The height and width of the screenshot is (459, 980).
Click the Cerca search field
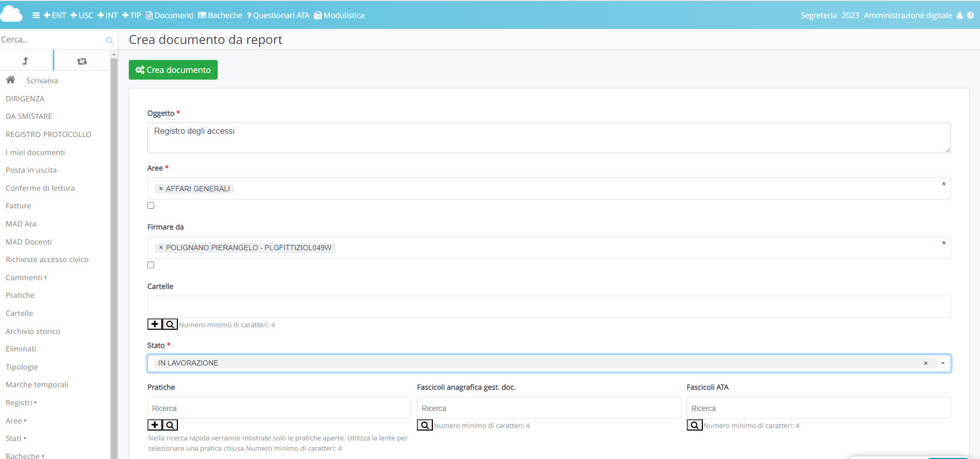point(52,40)
